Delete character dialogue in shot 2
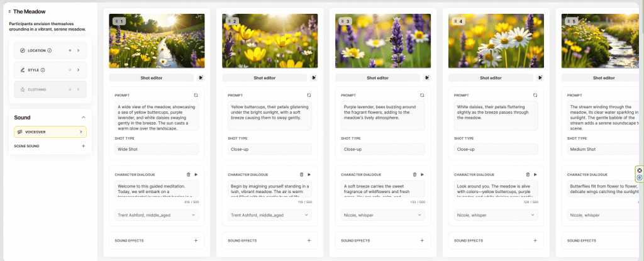644x261 pixels. [301, 174]
